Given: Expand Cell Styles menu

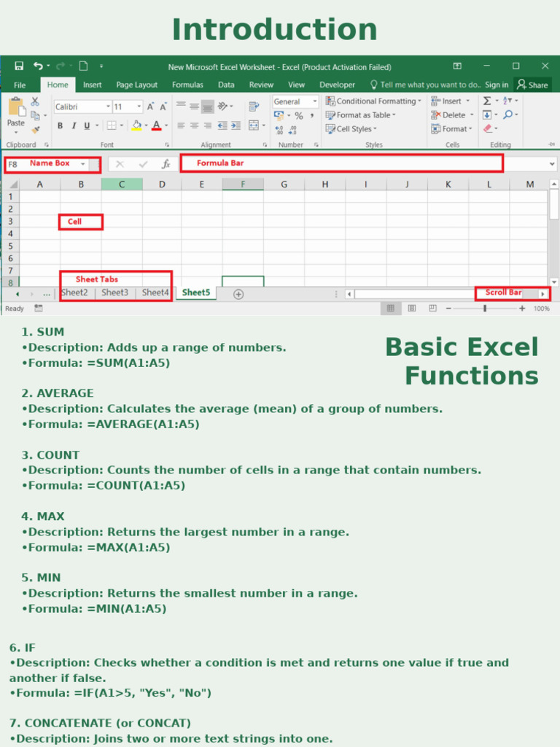Looking at the screenshot, I should tap(351, 128).
